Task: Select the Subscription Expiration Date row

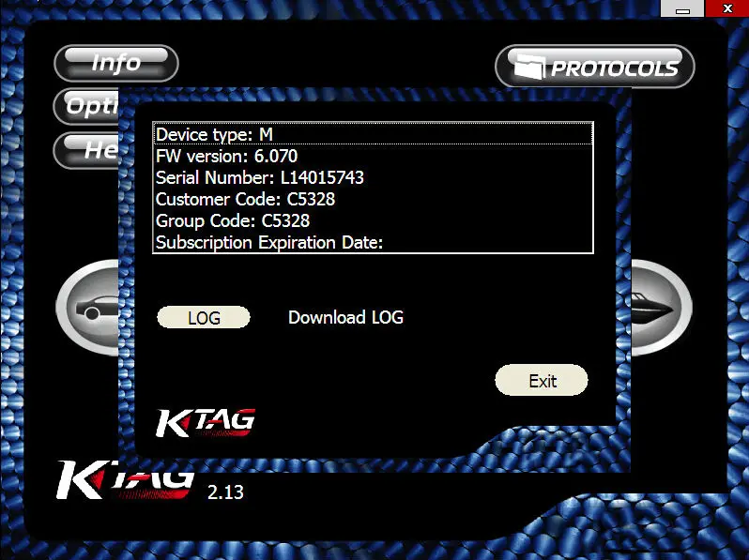Action: (x=373, y=242)
